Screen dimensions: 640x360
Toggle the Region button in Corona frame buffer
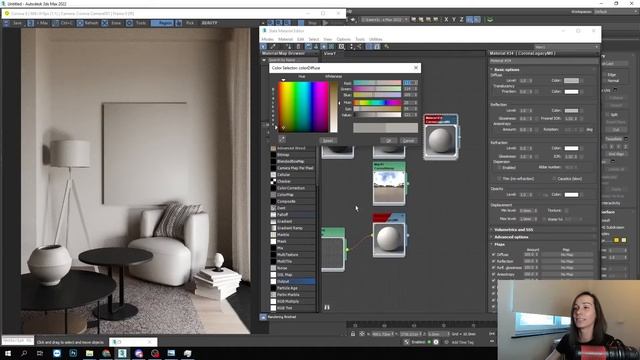tap(162, 23)
